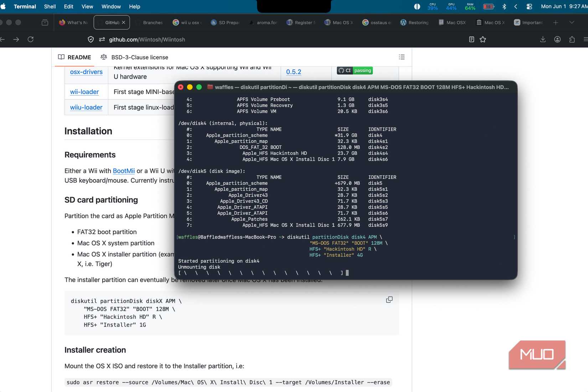Open the Help menu in menu bar
The height and width of the screenshot is (392, 588).
tap(135, 6)
